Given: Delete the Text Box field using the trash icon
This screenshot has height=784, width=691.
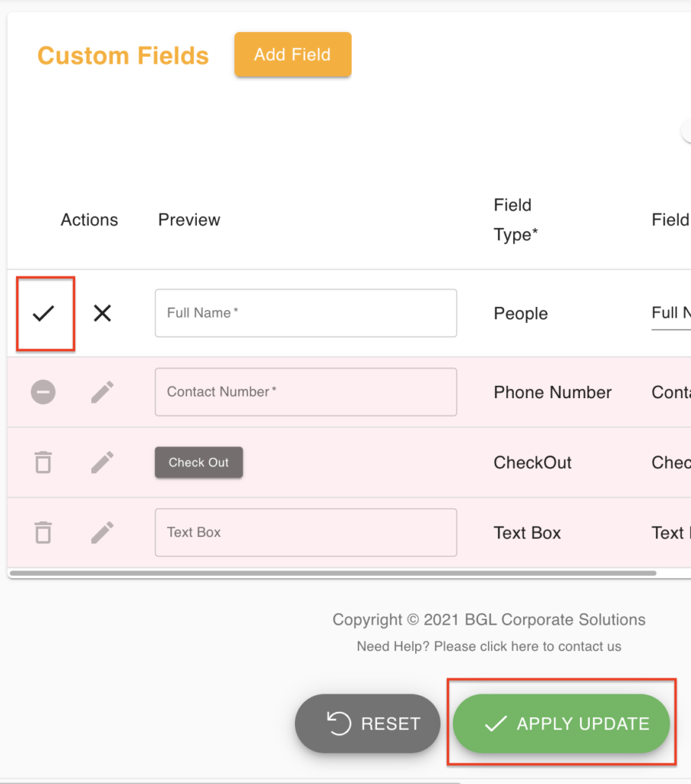Looking at the screenshot, I should [44, 532].
